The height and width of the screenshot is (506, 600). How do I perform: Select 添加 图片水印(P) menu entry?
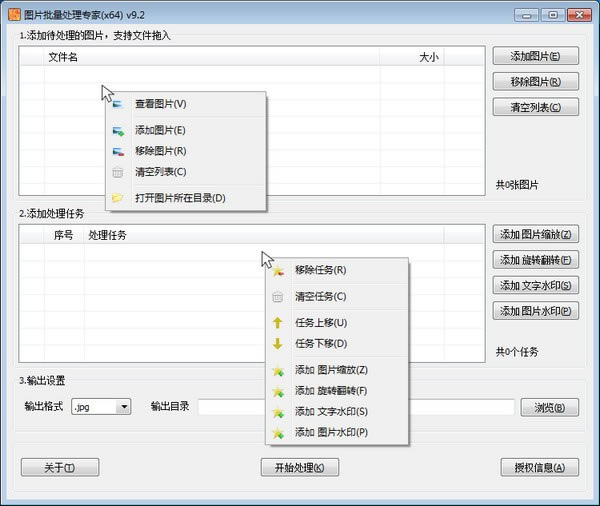tap(331, 433)
